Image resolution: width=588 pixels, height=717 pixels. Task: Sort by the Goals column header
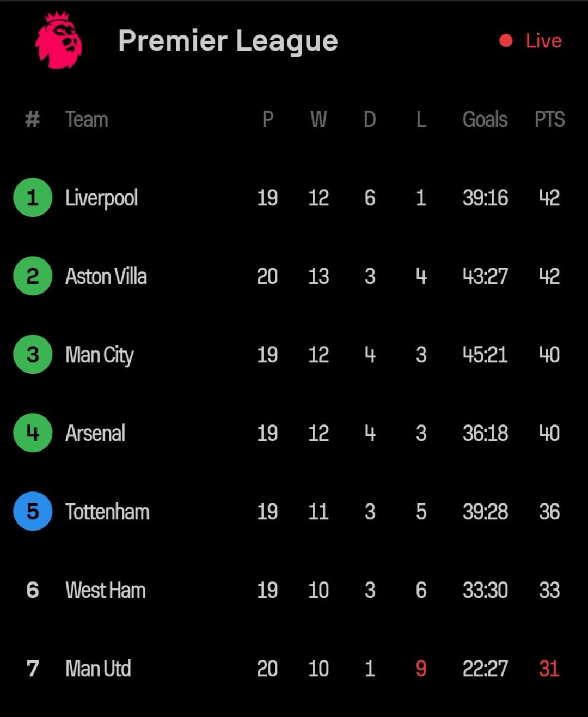(485, 119)
